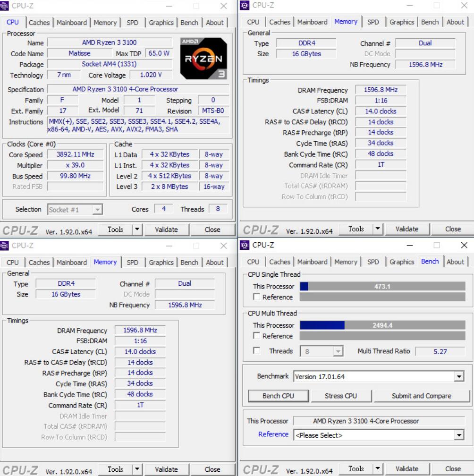Image resolution: width=474 pixels, height=476 pixels.
Task: Click the Cycle Time 34 clocks in bottom-left Memory window
Action: [x=140, y=383]
